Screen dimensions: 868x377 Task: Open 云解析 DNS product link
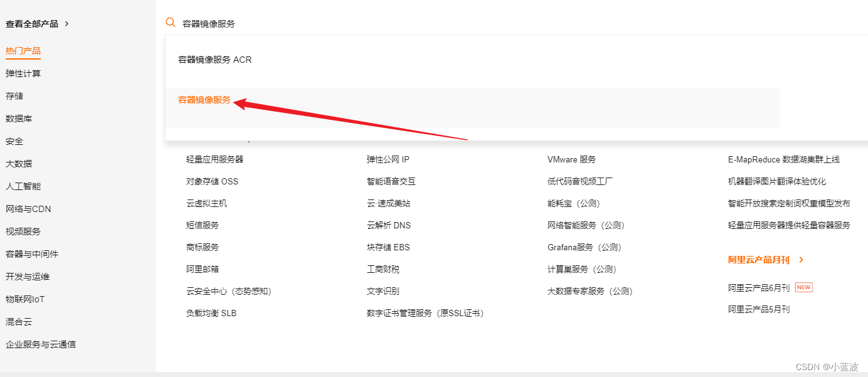coord(389,225)
